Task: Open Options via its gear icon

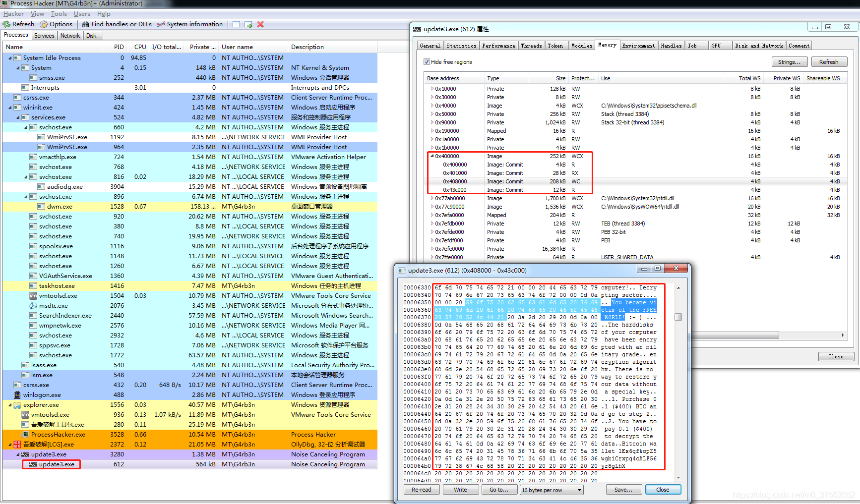Action: pos(44,24)
